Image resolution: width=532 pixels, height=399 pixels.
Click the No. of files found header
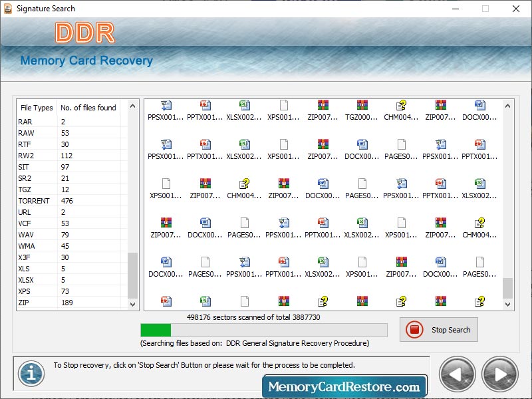click(88, 108)
